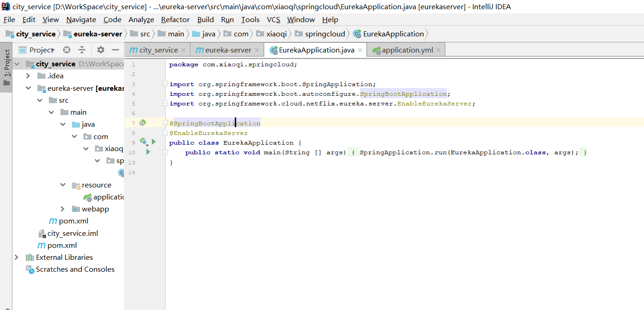Click @EnableEurekaServer annotation in the editor
Image resolution: width=644 pixels, height=310 pixels.
pos(209,133)
